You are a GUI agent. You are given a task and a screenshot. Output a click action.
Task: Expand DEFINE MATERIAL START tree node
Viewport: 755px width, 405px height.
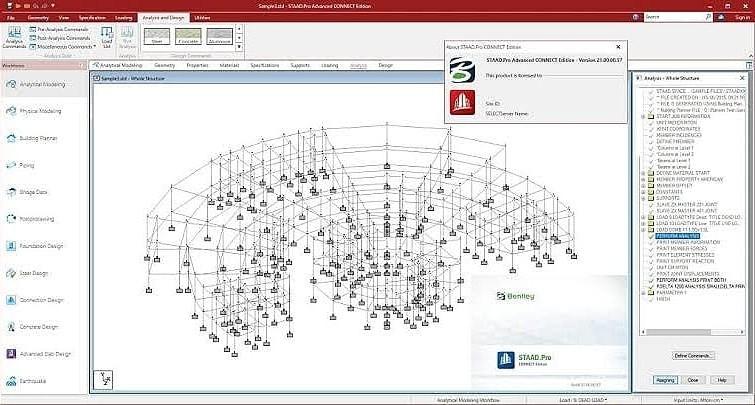(643, 173)
